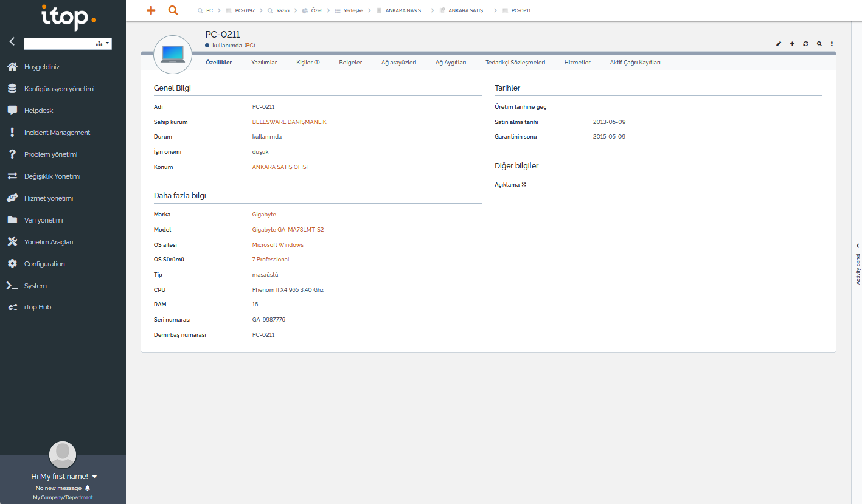Click the notification bell icon
This screenshot has height=504, width=862.
pyautogui.click(x=88, y=488)
